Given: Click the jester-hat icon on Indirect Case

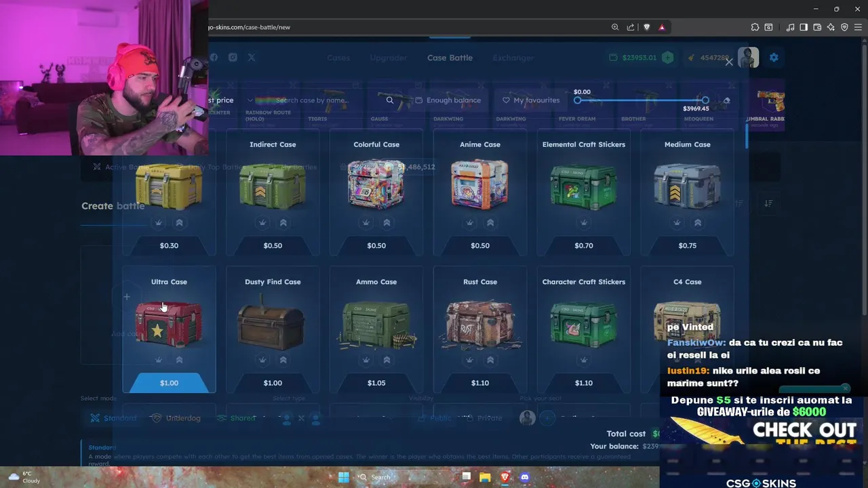Looking at the screenshot, I should tap(262, 222).
